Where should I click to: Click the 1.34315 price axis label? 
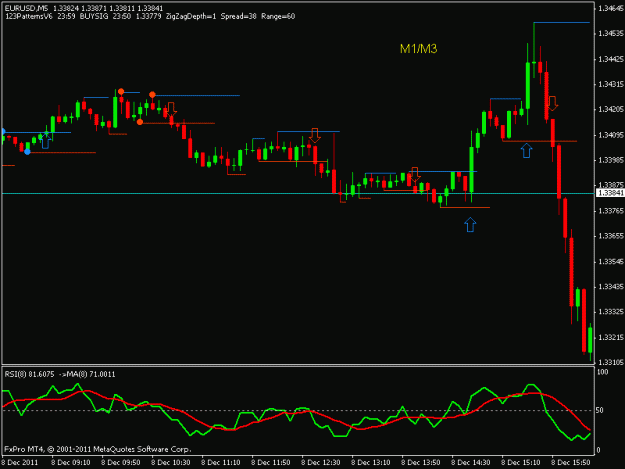tap(611, 84)
